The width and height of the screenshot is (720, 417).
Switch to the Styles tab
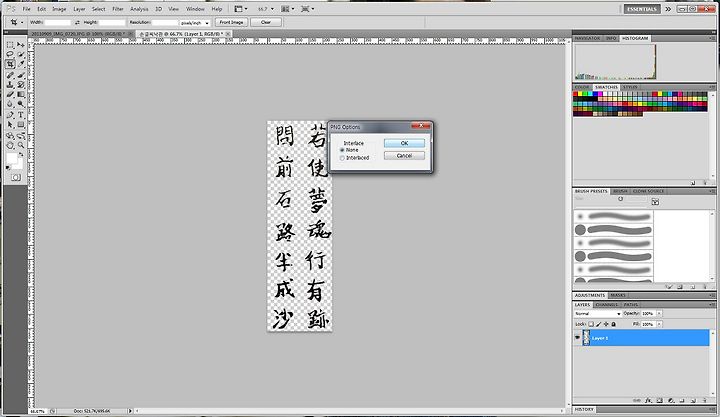630,87
